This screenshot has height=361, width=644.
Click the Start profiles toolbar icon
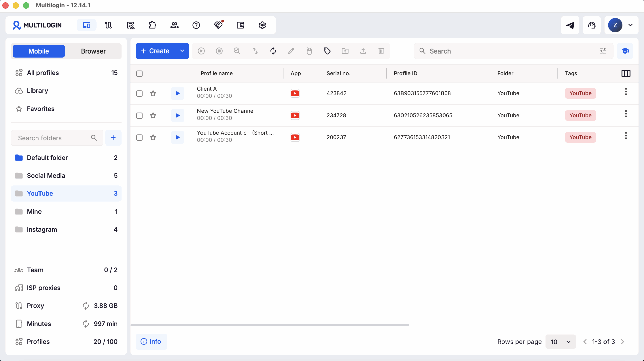[x=201, y=51]
